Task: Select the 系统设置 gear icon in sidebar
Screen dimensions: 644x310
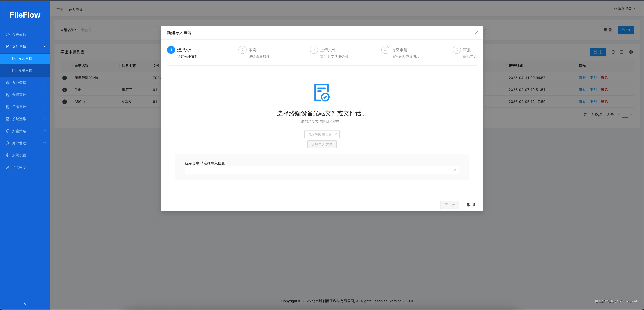Action: click(x=8, y=155)
